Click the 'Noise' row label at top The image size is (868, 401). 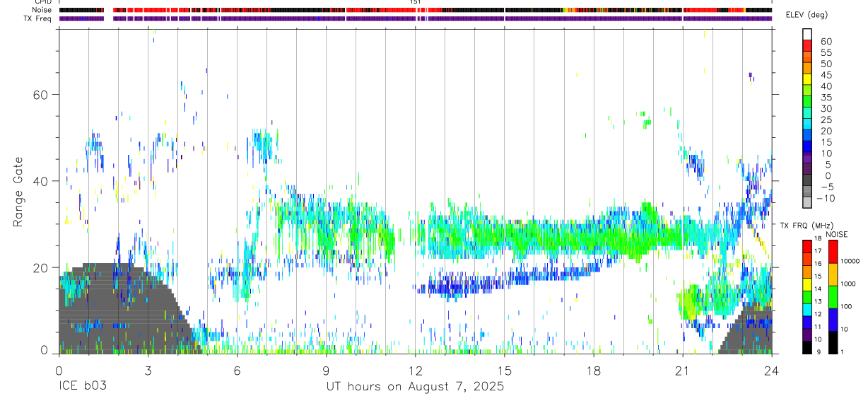(43, 10)
